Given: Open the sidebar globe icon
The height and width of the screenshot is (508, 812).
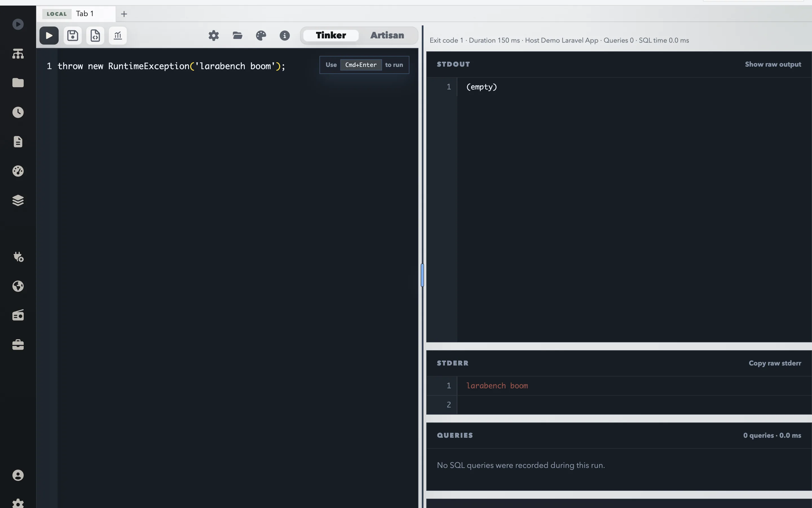Looking at the screenshot, I should point(18,286).
